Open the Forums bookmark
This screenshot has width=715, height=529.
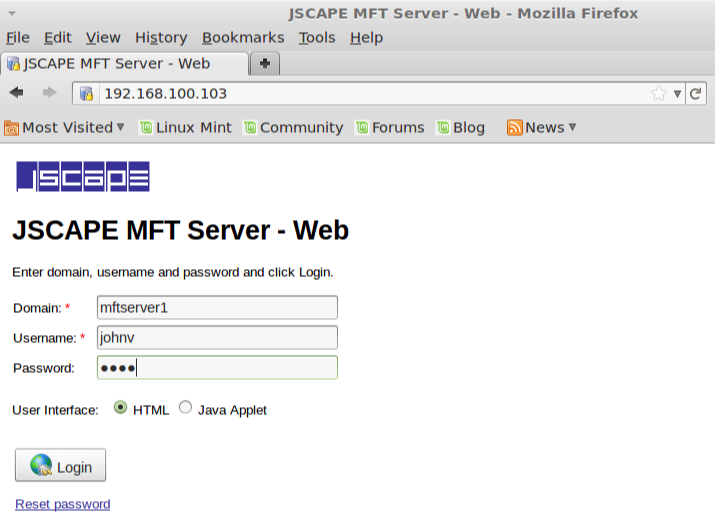(390, 127)
